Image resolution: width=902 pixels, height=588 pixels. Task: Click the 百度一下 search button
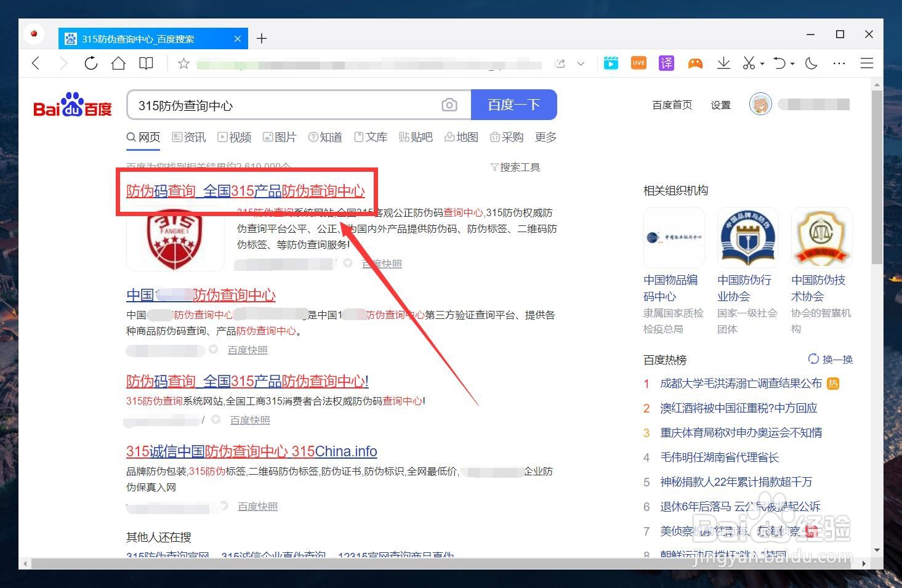[514, 105]
